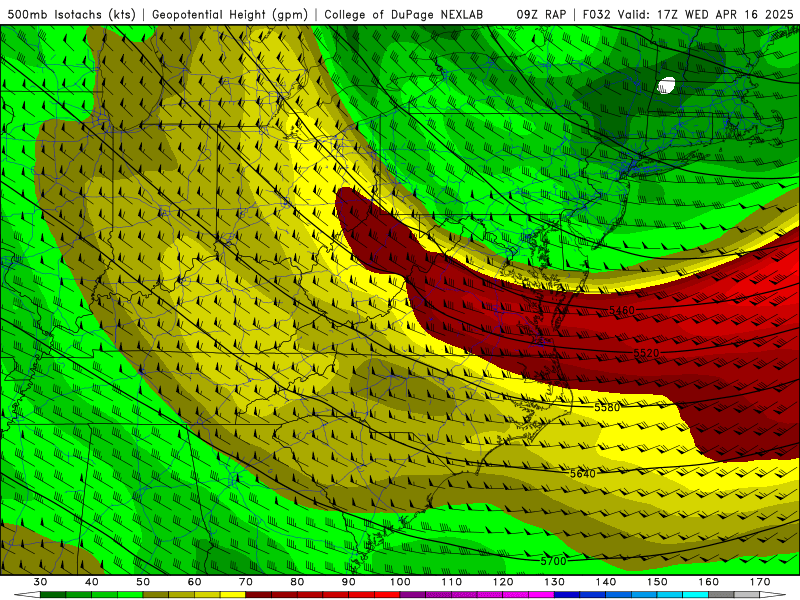Screen dimensions: 800x600
Task: Click the '60' value on color scale
Action: pyautogui.click(x=194, y=582)
